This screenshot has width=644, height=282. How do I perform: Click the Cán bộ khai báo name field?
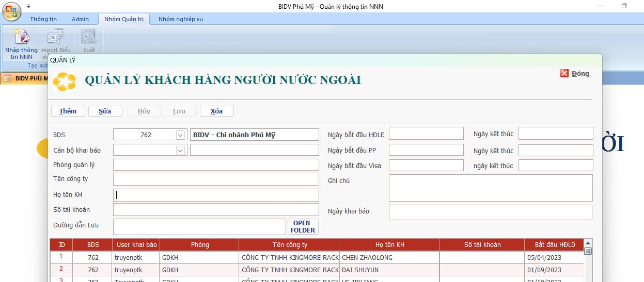(255, 150)
